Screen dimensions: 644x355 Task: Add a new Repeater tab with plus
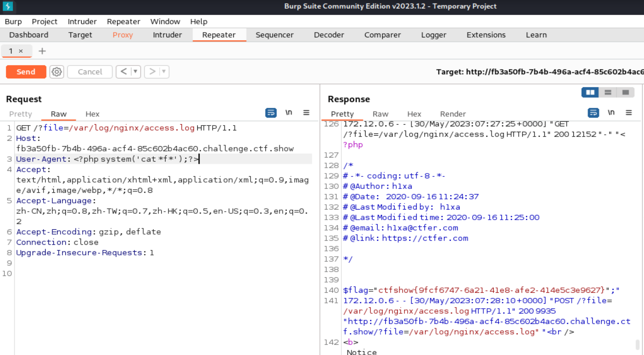click(x=42, y=51)
